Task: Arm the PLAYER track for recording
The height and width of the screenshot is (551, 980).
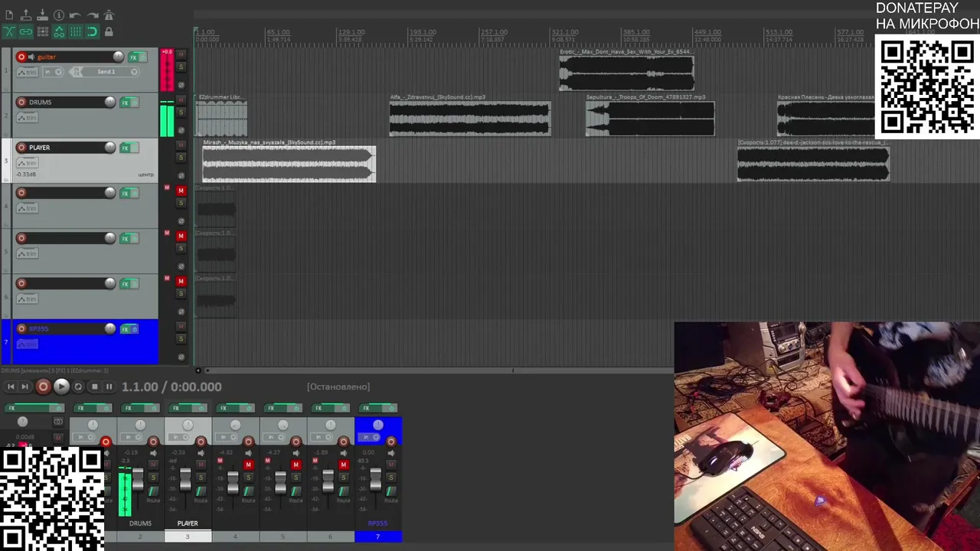Action: [x=21, y=147]
